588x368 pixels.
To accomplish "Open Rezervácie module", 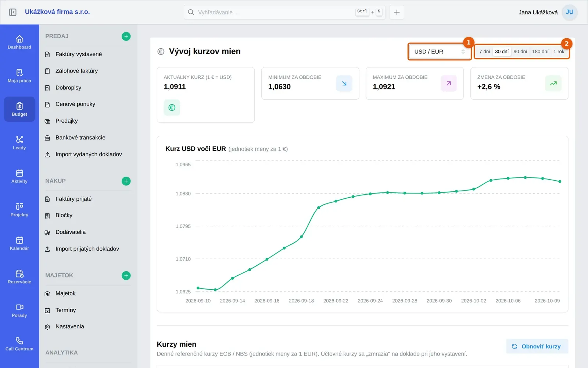I will [19, 277].
